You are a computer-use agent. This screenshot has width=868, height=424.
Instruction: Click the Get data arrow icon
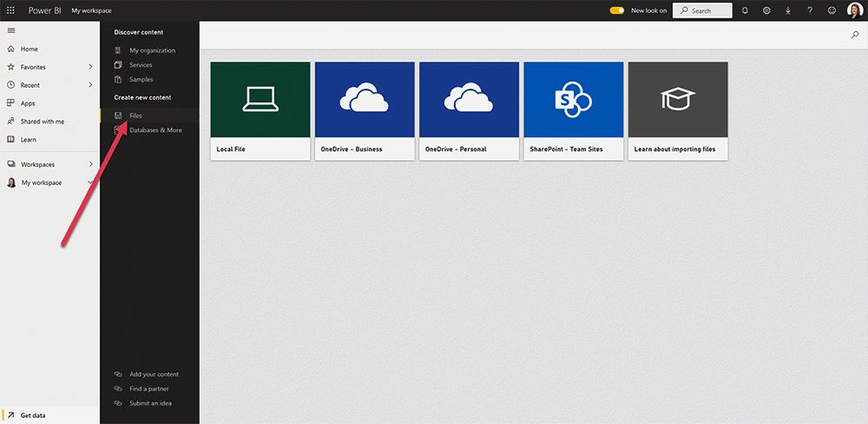pyautogui.click(x=11, y=415)
